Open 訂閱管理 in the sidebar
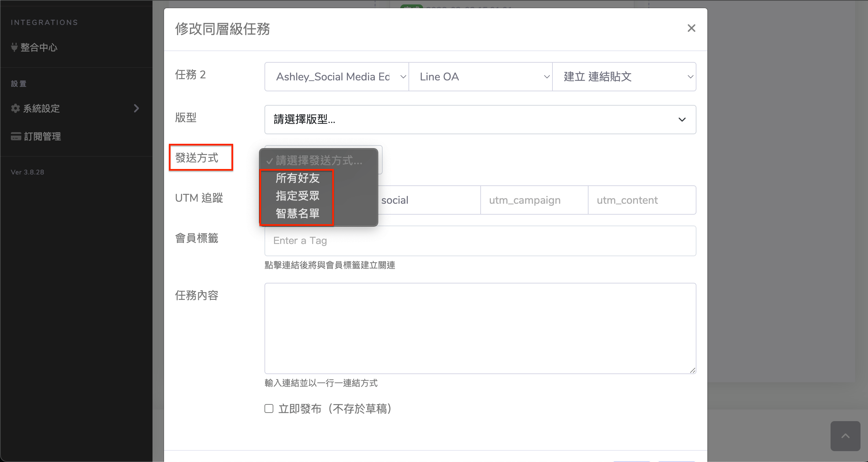This screenshot has height=462, width=868. click(42, 136)
